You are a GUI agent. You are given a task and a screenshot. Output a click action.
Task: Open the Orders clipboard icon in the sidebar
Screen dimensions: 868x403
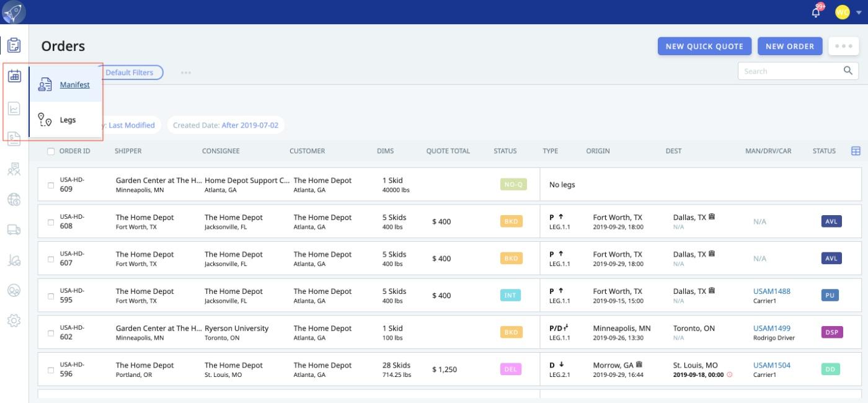14,45
